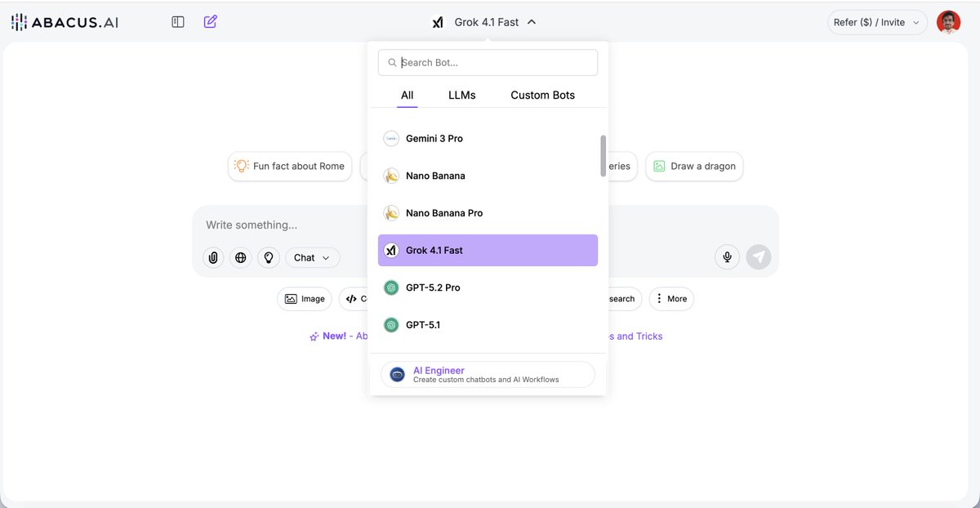
Task: Open AI Engineer custom chatbots card
Action: pyautogui.click(x=488, y=375)
